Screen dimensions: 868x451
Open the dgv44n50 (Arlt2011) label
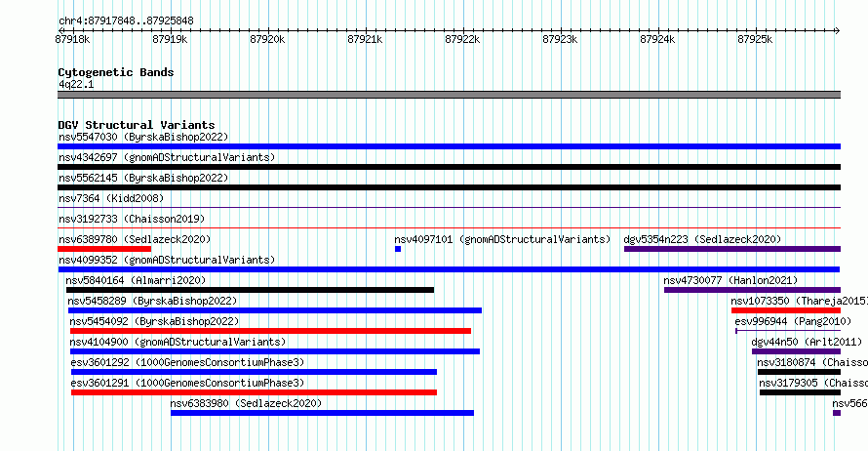[x=807, y=342]
